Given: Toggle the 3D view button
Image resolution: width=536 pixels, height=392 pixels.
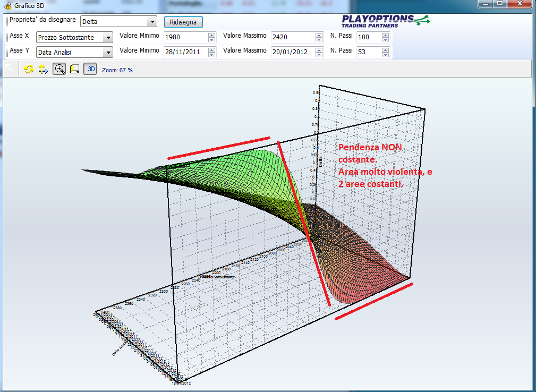Looking at the screenshot, I should [x=90, y=69].
